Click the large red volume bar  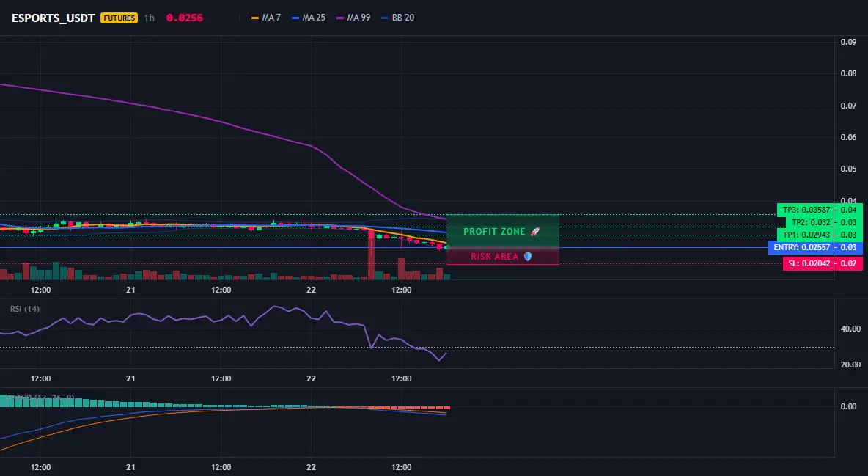(371, 255)
